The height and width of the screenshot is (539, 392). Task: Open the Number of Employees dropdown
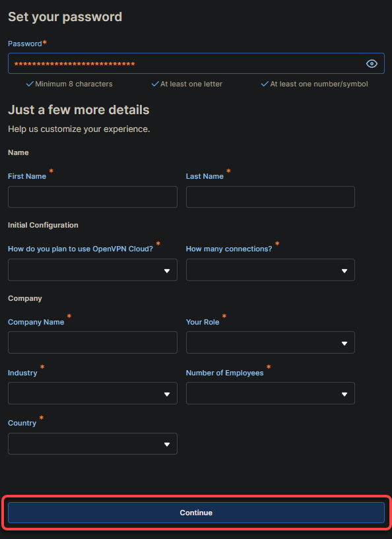pyautogui.click(x=271, y=393)
